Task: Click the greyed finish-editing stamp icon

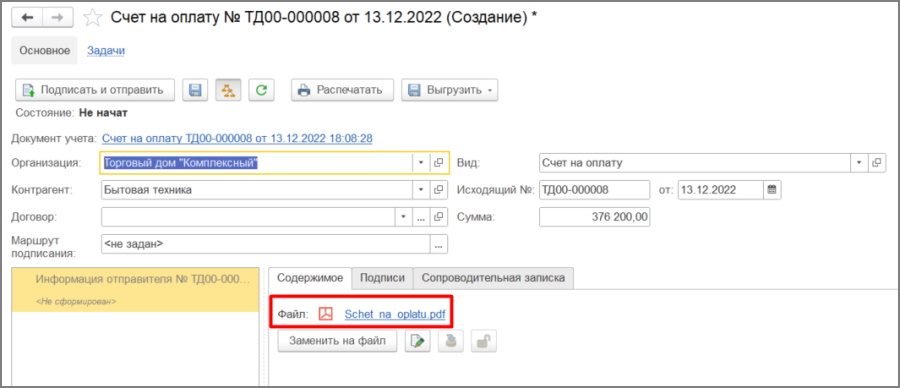Action: tap(451, 341)
